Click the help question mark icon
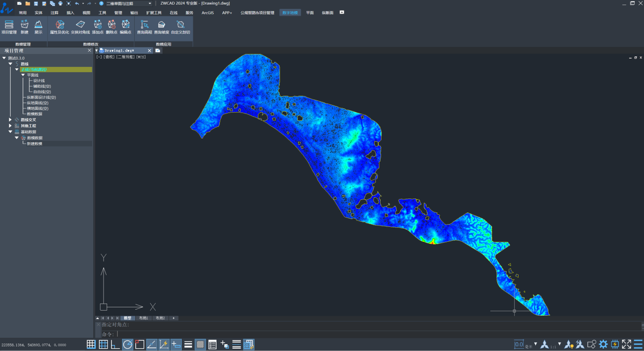The height and width of the screenshot is (351, 644). (x=101, y=3)
